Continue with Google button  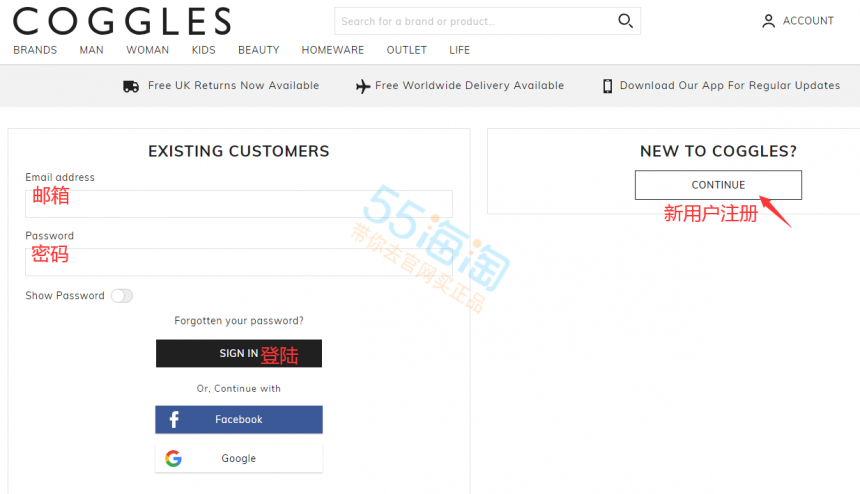[x=239, y=458]
